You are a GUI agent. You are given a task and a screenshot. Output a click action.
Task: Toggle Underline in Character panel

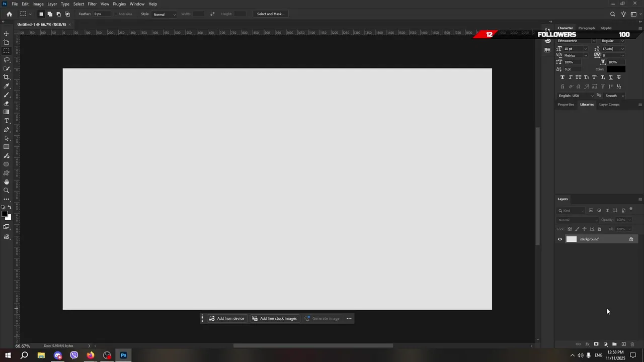pyautogui.click(x=611, y=77)
